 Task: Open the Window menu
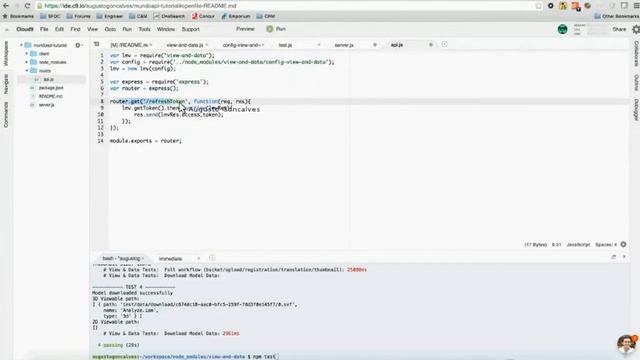(x=166, y=29)
